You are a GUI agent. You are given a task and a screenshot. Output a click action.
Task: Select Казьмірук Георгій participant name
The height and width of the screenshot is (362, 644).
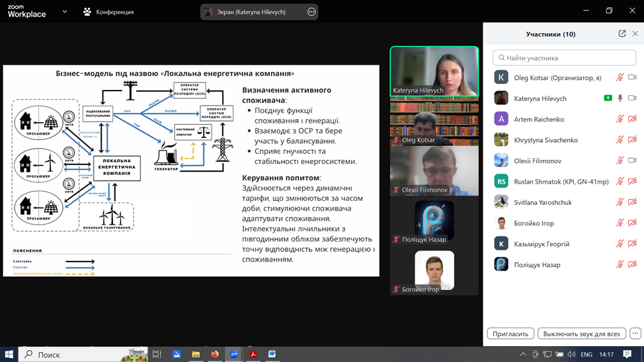tap(542, 244)
